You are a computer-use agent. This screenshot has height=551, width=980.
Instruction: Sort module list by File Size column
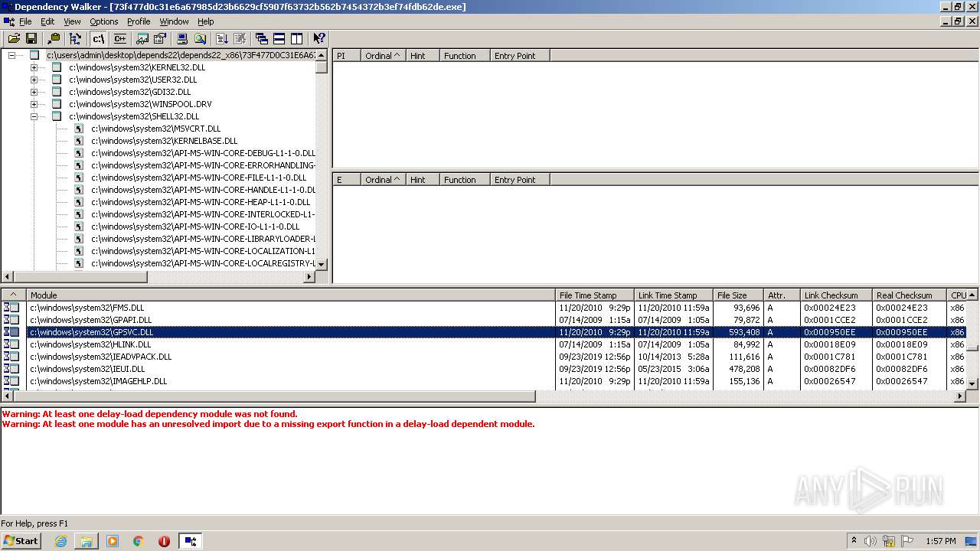[x=738, y=295]
